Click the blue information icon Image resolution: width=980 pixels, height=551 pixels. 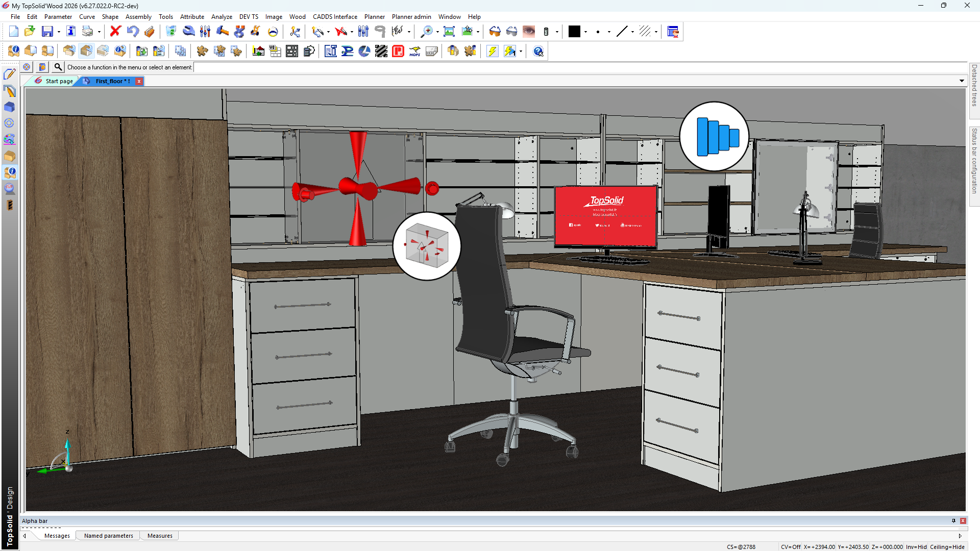tap(71, 32)
